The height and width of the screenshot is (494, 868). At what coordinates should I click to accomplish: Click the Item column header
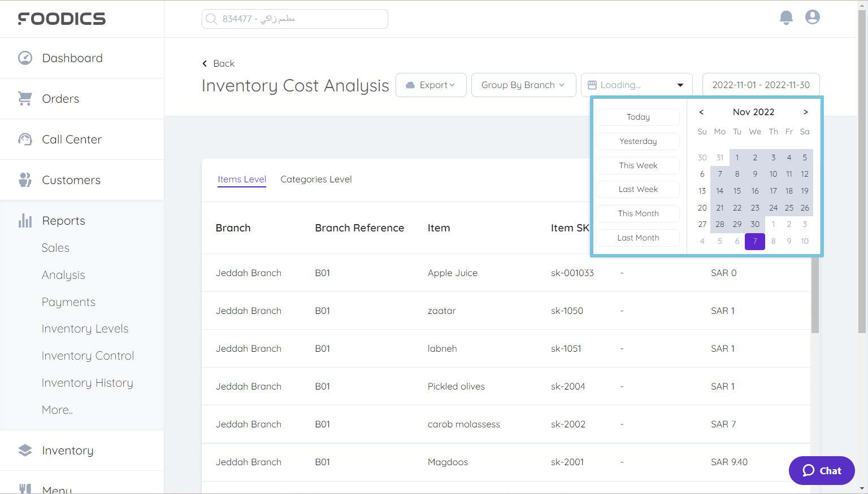439,228
